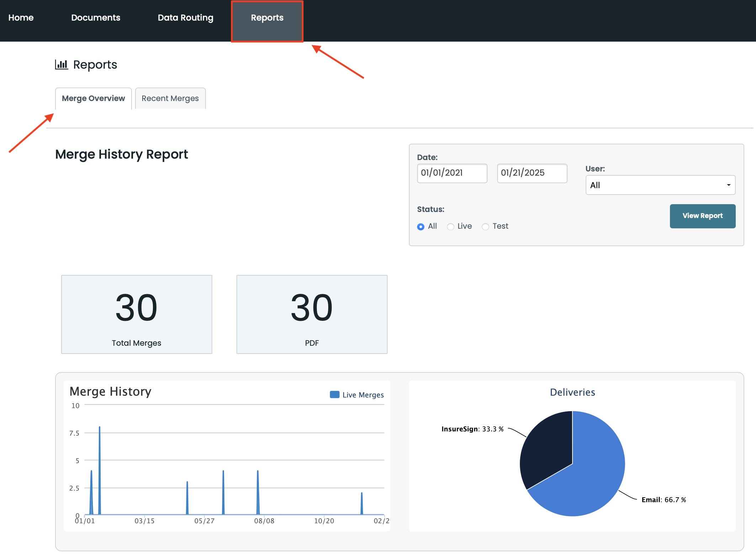
Task: Open the User dropdown
Action: [660, 185]
